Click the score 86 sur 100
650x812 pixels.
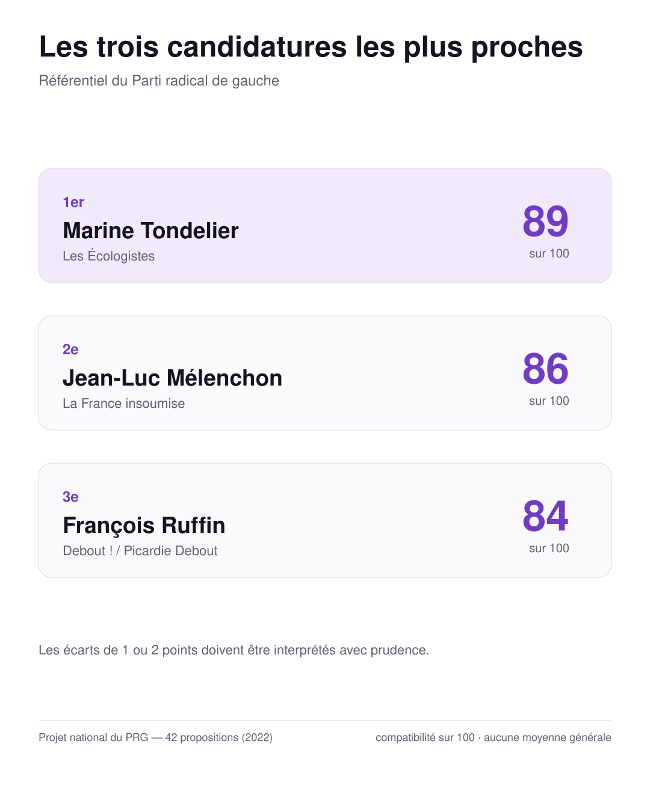[x=546, y=378]
